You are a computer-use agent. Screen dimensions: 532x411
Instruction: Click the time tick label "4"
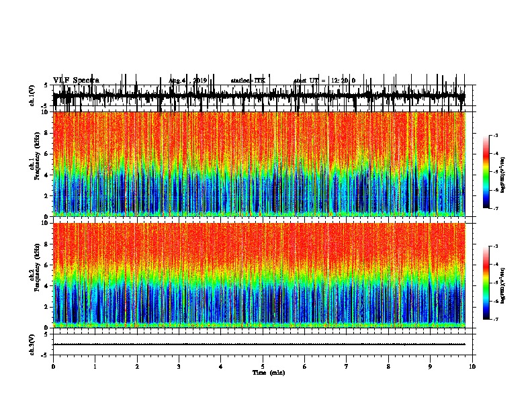pyautogui.click(x=220, y=367)
